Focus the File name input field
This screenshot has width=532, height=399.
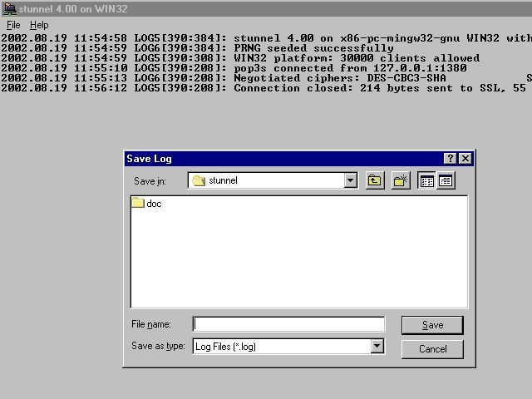click(x=288, y=324)
